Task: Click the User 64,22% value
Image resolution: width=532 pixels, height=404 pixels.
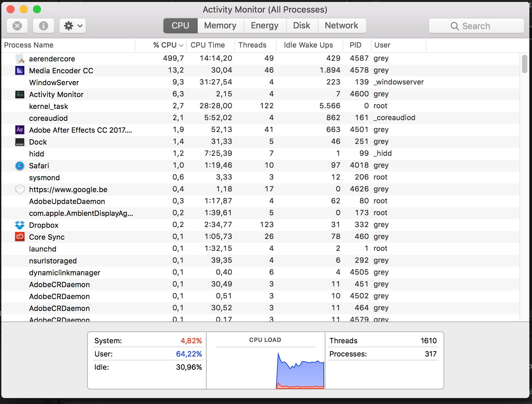Action: point(189,354)
